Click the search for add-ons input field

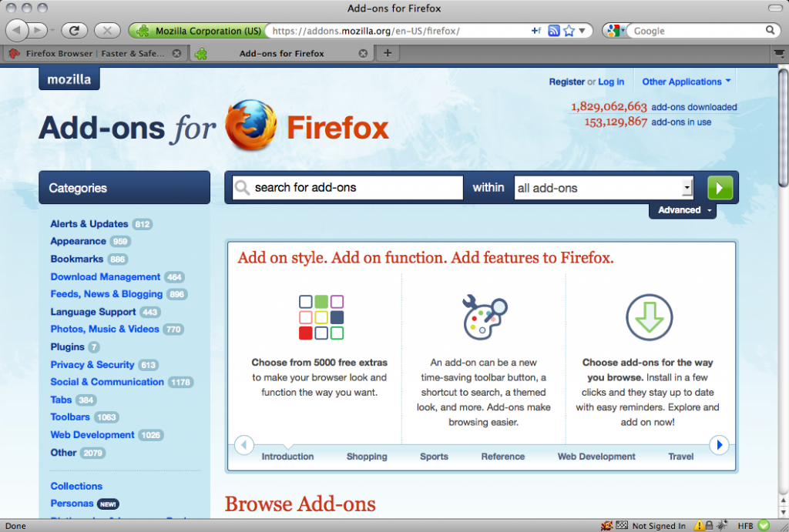click(347, 188)
